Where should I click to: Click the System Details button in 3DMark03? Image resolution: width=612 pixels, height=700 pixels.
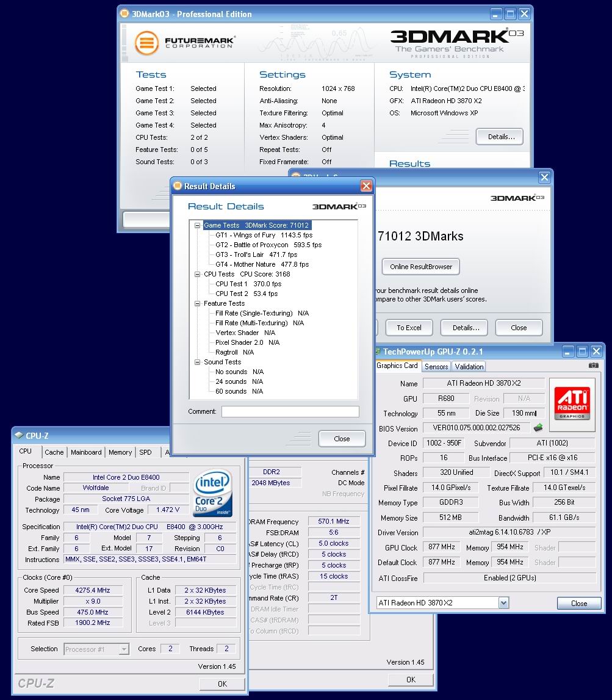coord(500,137)
